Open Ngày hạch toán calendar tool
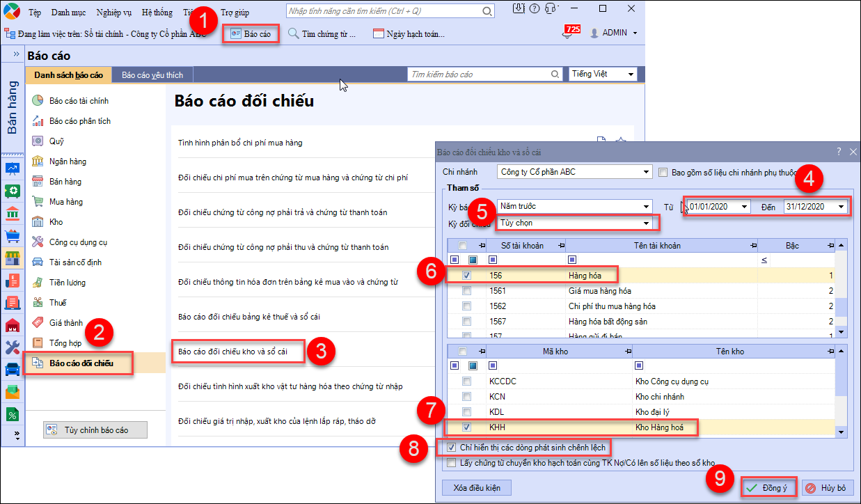 coord(409,33)
